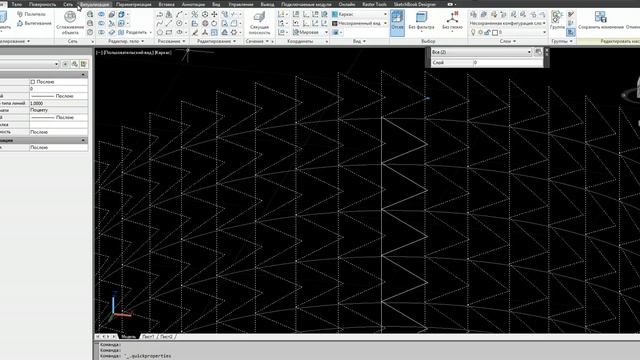Click the spline drawing tool icon
Image resolution: width=640 pixels, height=360 pixels.
160,23
